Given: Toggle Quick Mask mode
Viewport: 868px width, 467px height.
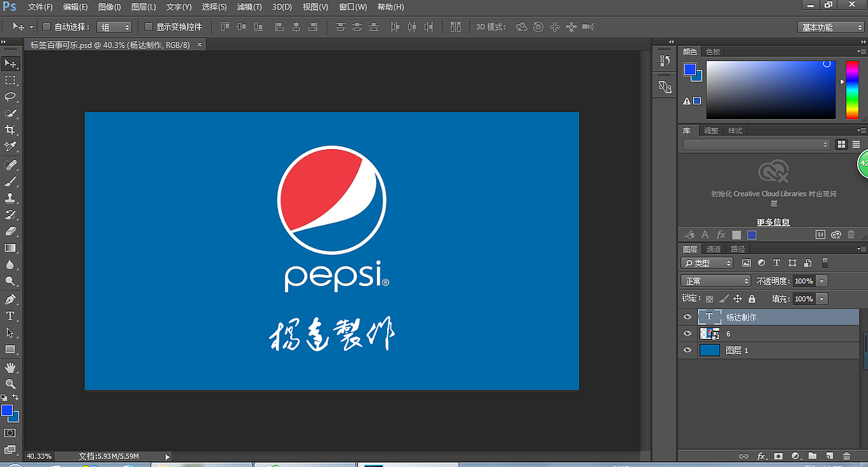Looking at the screenshot, I should pyautogui.click(x=10, y=432).
